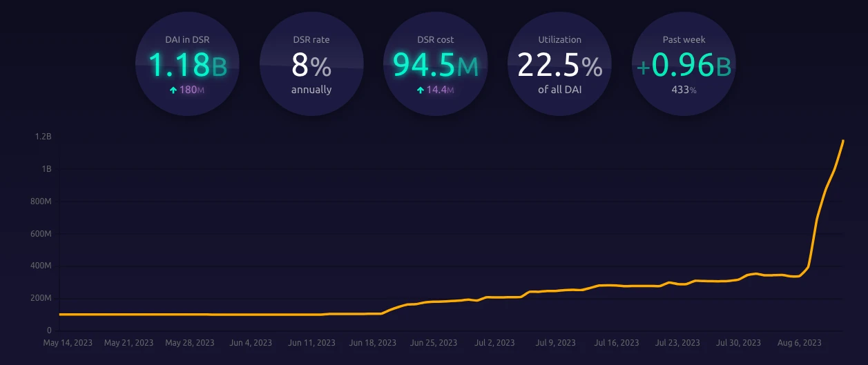The image size is (868, 365).
Task: Click the 1.2B y-axis label
Action: (43, 137)
